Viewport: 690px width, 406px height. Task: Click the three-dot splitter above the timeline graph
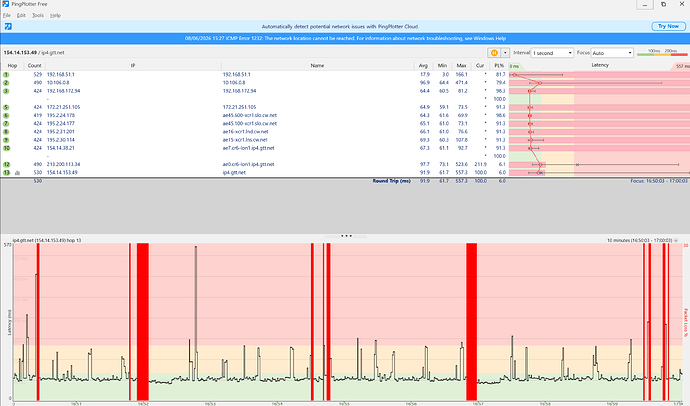346,236
